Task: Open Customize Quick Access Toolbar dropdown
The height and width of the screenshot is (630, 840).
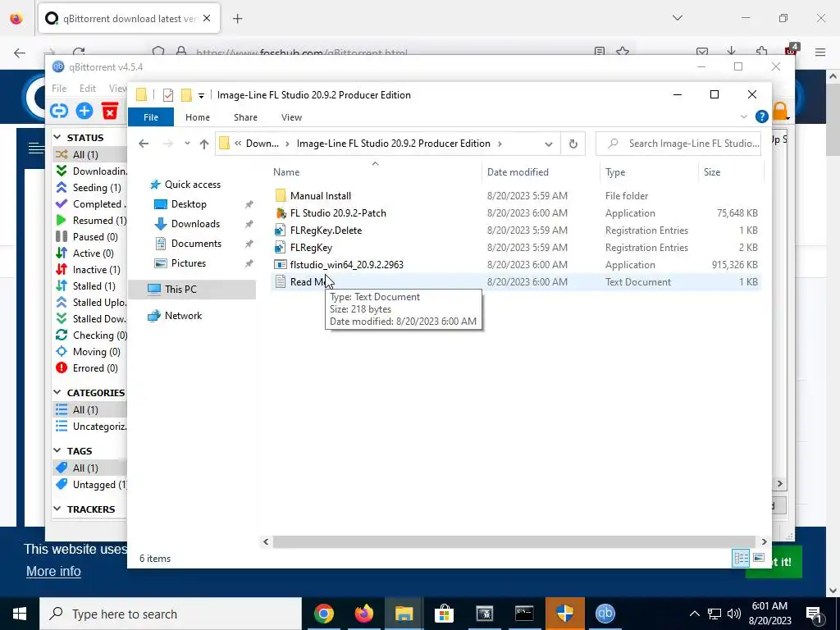Action: [202, 95]
